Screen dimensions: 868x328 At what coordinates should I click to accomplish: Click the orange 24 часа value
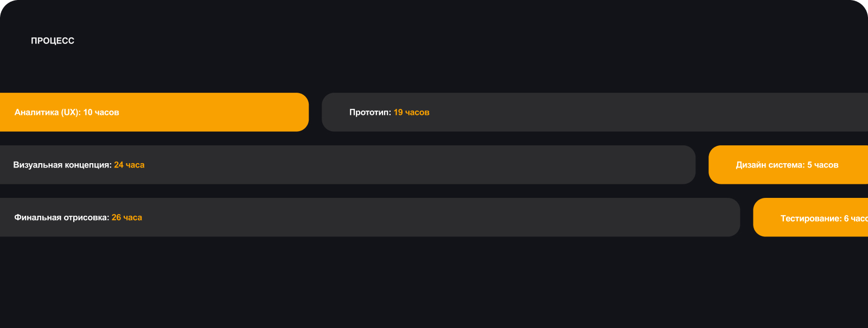pos(129,165)
